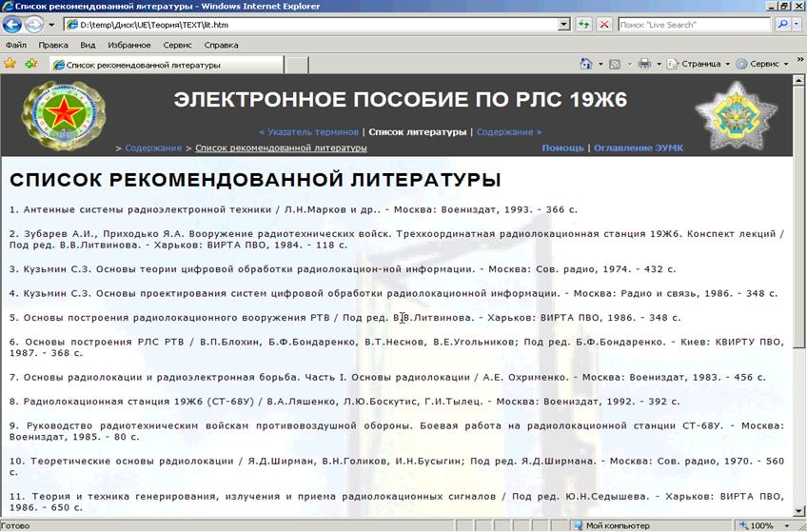
Task: Expand the address bar history dropdown
Action: point(565,25)
